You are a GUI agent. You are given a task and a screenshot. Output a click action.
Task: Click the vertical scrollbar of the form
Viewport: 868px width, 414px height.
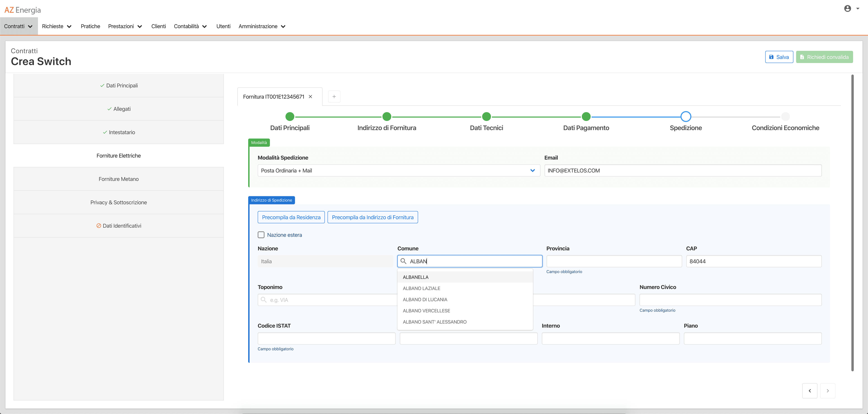point(852,223)
